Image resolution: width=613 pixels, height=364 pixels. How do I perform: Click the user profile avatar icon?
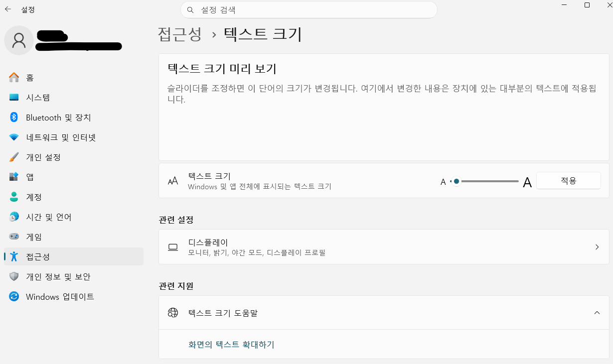19,40
